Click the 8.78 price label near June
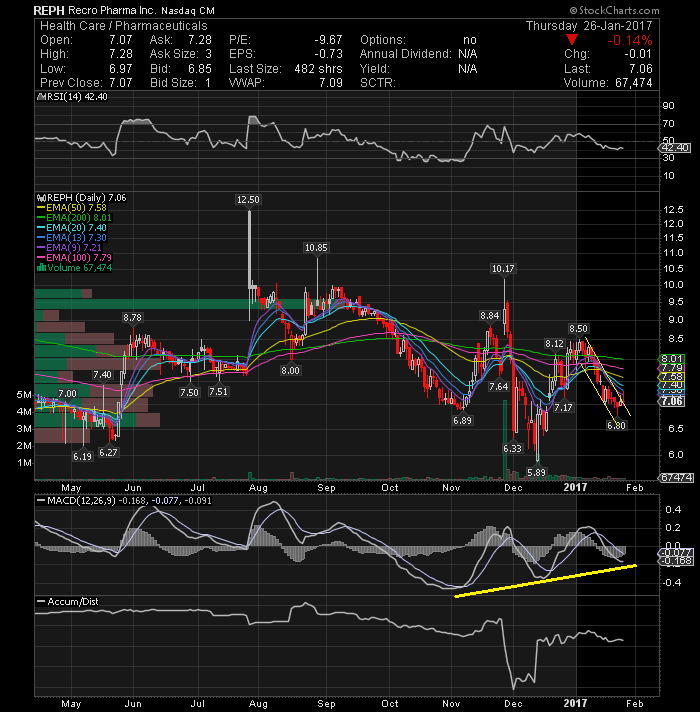Image resolution: width=700 pixels, height=712 pixels. coord(132,318)
